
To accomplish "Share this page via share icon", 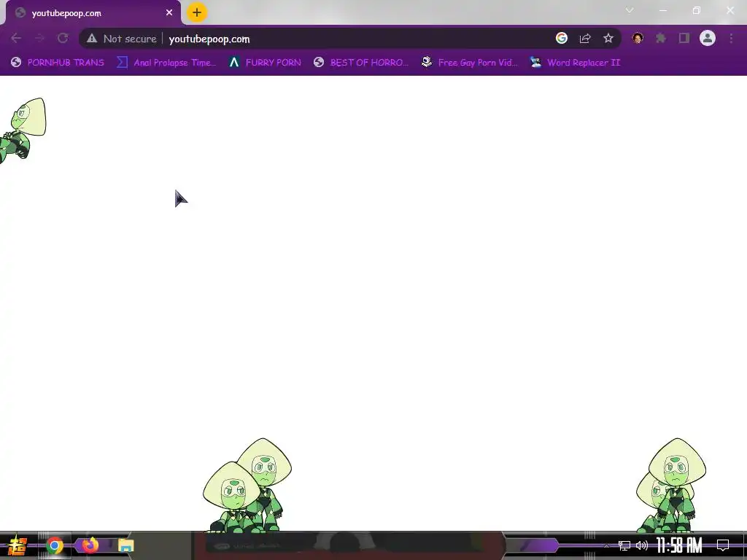I will click(x=585, y=38).
